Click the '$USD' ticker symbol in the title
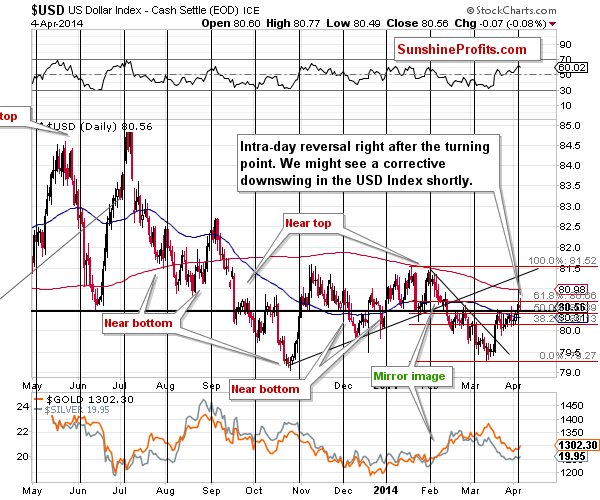Viewport: 600px width, 500px height. (48, 10)
